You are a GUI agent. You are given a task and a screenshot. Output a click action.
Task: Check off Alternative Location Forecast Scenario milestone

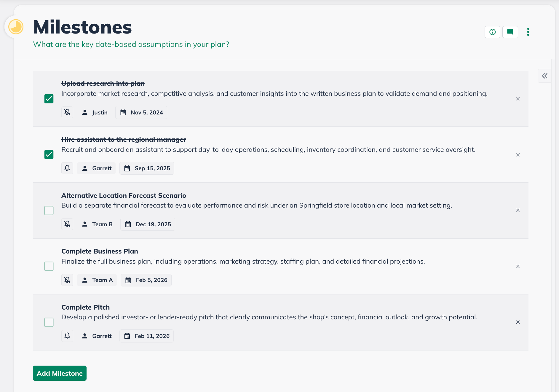49,211
